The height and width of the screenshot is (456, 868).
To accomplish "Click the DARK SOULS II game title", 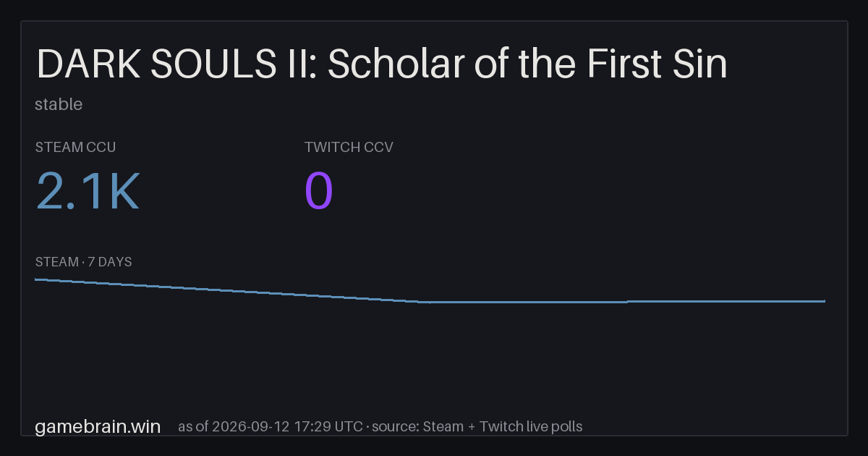I will pos(381,65).
